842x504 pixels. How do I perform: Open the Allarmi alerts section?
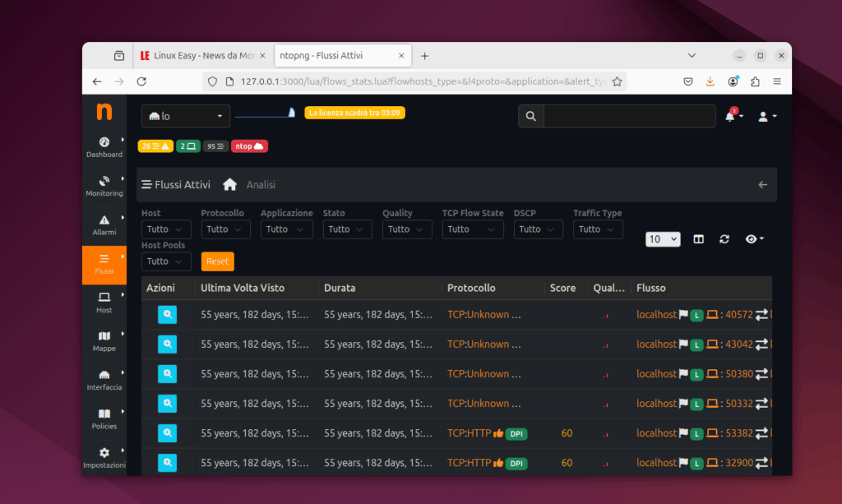(104, 224)
